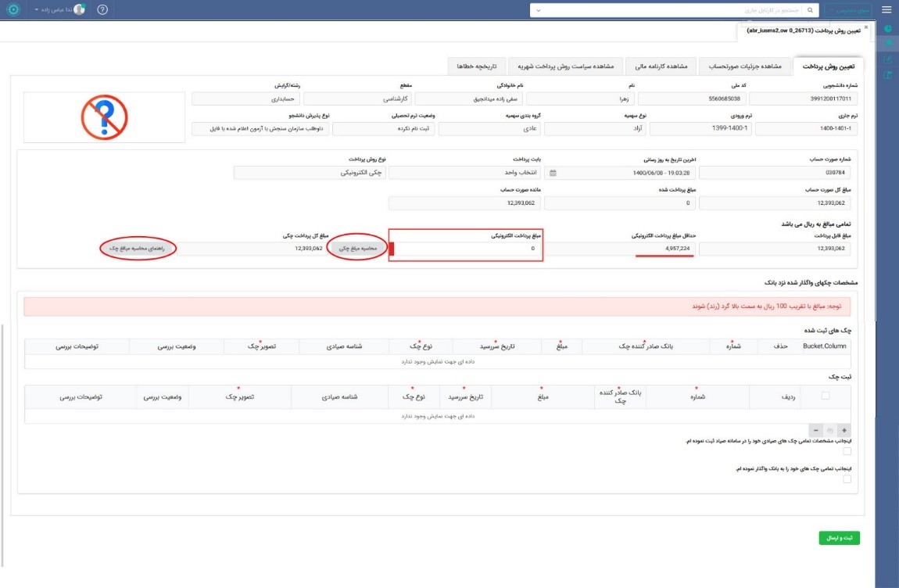The image size is (899, 588).
Task: Click the vertical scrollbar on the left edge
Action: [2, 445]
